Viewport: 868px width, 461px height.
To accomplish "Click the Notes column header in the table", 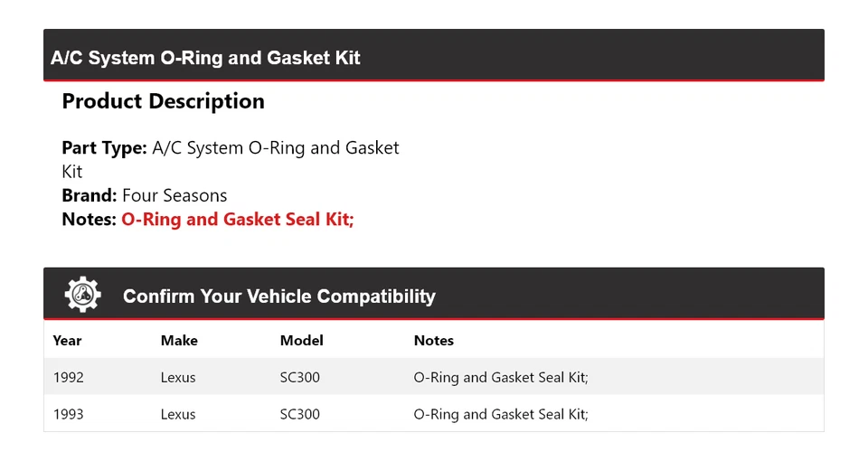I will click(x=434, y=341).
